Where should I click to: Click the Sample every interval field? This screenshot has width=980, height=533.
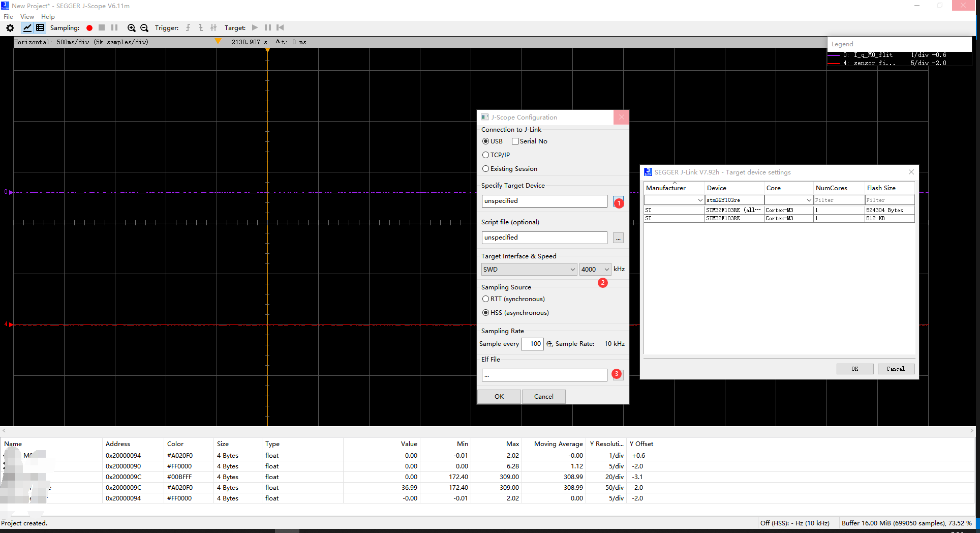(x=533, y=344)
